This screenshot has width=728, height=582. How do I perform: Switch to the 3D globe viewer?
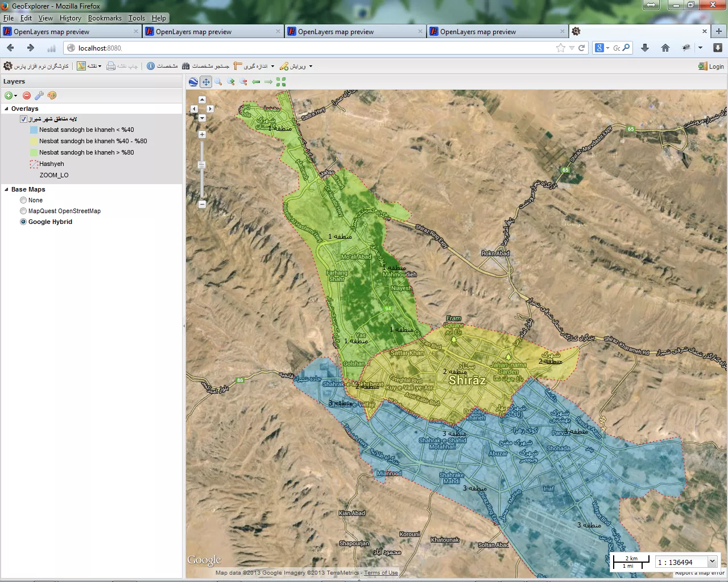pyautogui.click(x=193, y=82)
